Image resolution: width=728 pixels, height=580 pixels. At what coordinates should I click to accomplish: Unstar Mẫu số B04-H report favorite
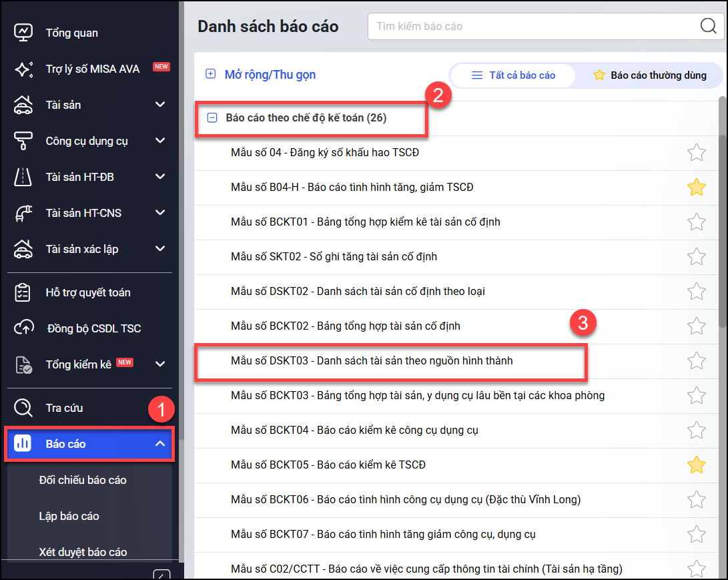point(696,188)
